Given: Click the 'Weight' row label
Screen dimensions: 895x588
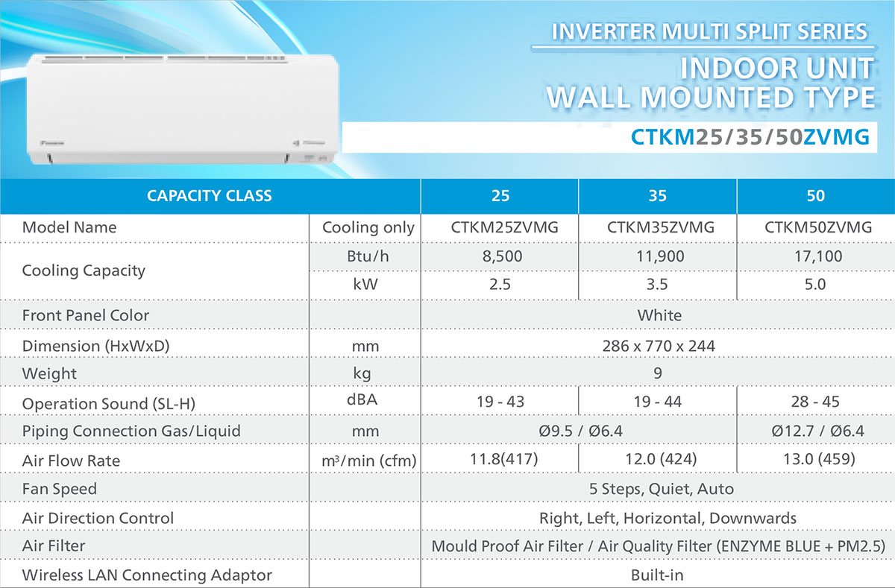Looking at the screenshot, I should [49, 373].
